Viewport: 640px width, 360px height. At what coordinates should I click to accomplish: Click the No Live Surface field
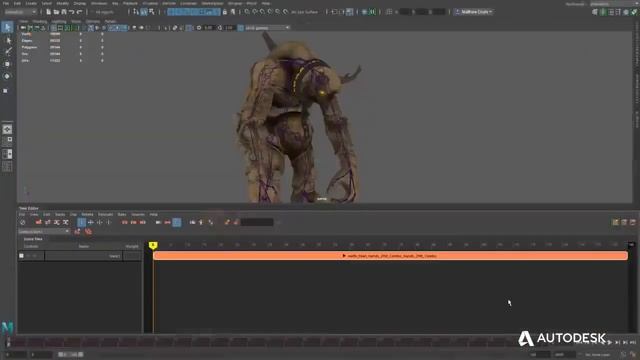coord(304,12)
